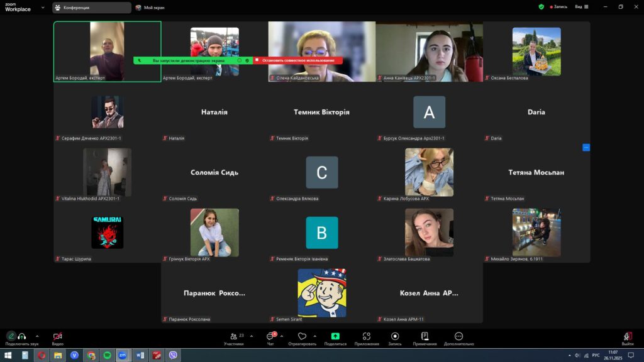Open the More (Дополнительно) options icon
The image size is (644, 362).
(458, 337)
